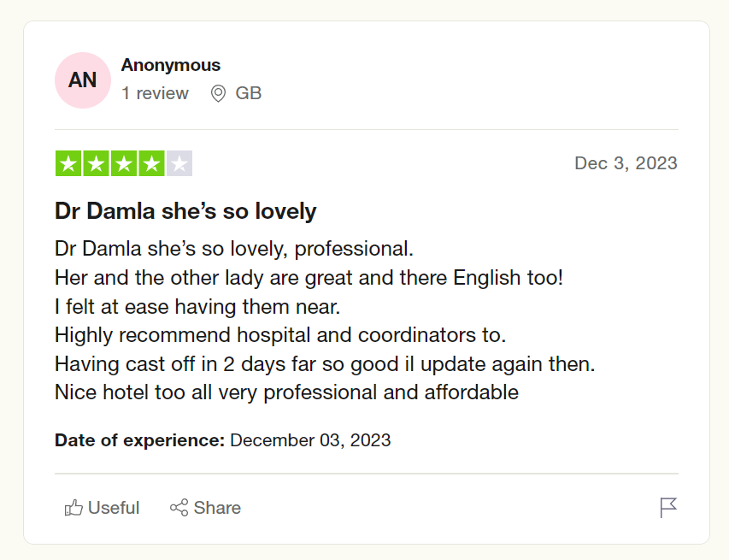Click the Share network icon

click(179, 508)
